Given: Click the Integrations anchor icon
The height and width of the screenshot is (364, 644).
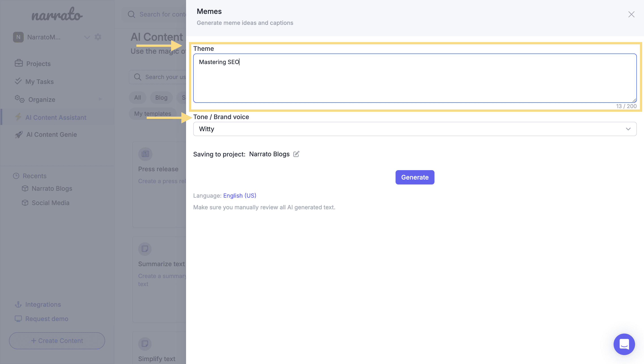Looking at the screenshot, I should 18,304.
